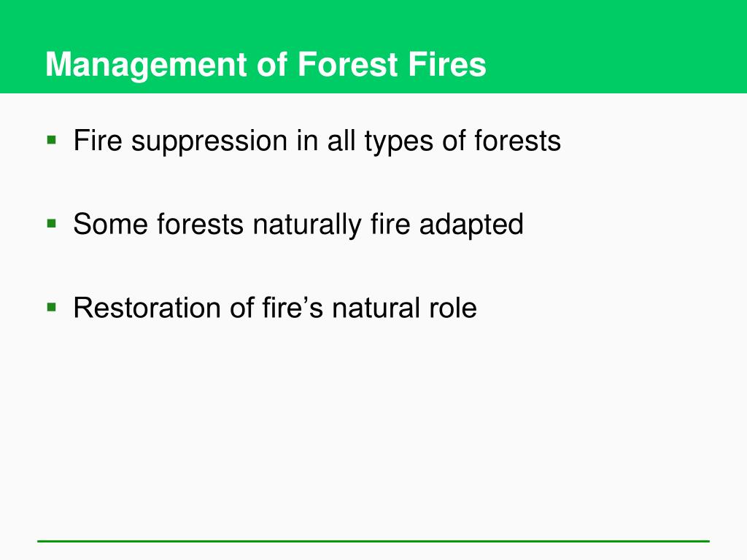This screenshot has width=747, height=560.
Task: Click the green header banner area
Action: pos(373,46)
